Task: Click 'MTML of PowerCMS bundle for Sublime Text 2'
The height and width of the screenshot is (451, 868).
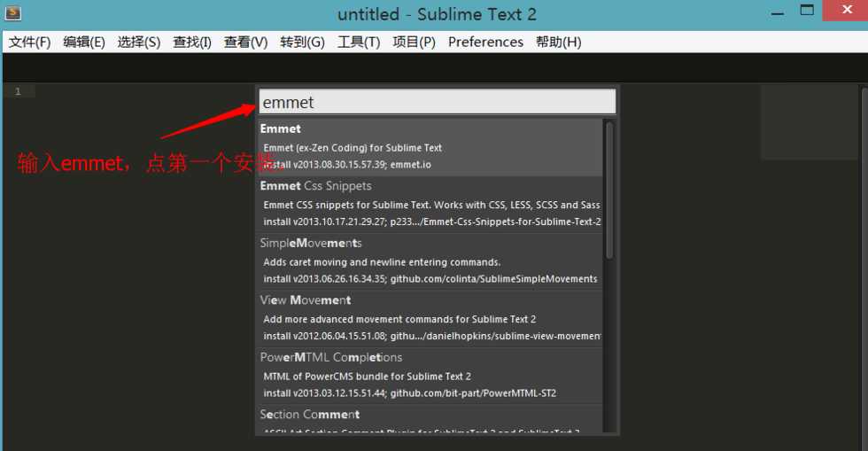Action: [x=367, y=377]
